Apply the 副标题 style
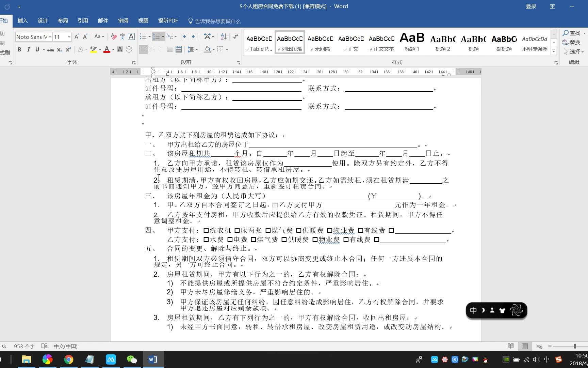Image resolution: width=588 pixels, height=368 pixels. (x=504, y=42)
